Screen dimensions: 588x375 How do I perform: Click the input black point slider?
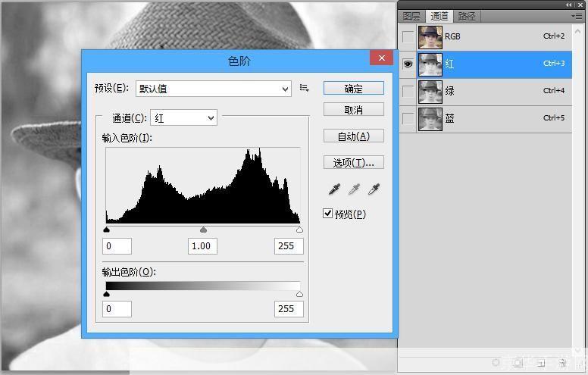click(107, 230)
